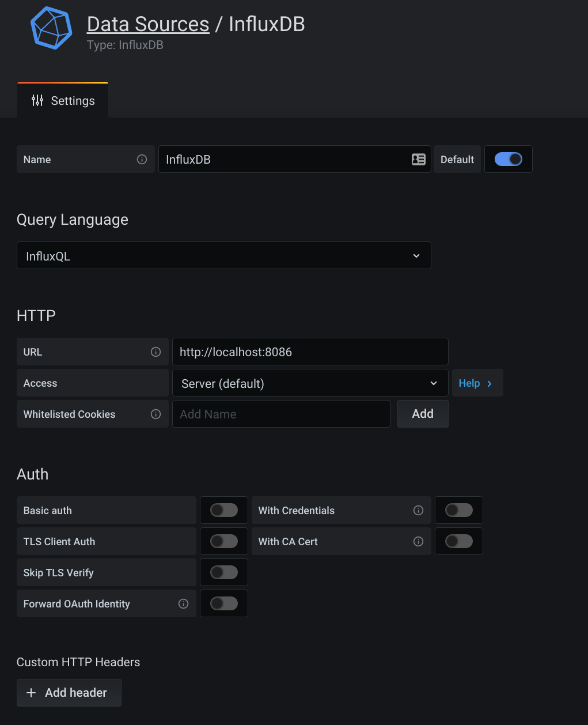Click the With CA Cert info icon

click(418, 541)
